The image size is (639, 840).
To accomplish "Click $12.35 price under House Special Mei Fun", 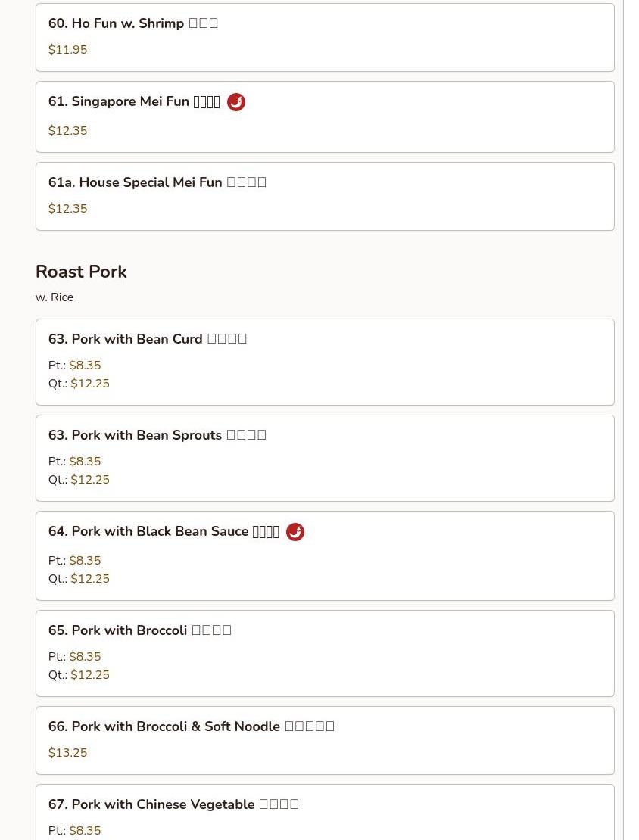I will 68,209.
